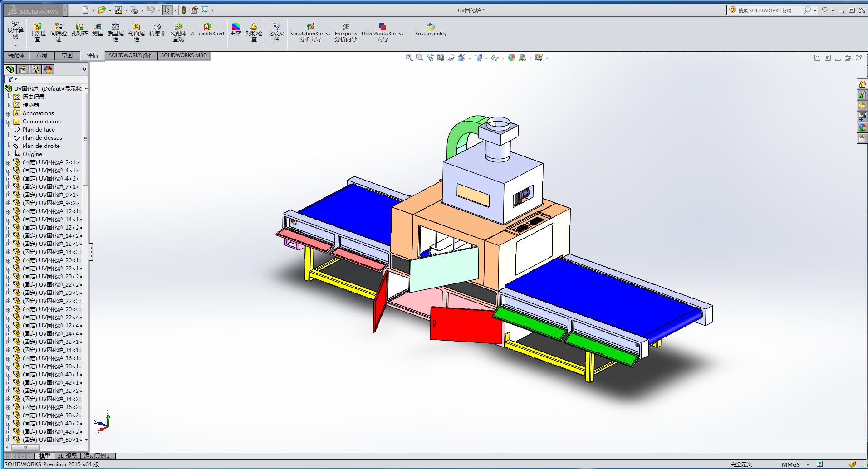The height and width of the screenshot is (469, 868).
Task: Select the 测量 measure tool
Action: [x=98, y=30]
